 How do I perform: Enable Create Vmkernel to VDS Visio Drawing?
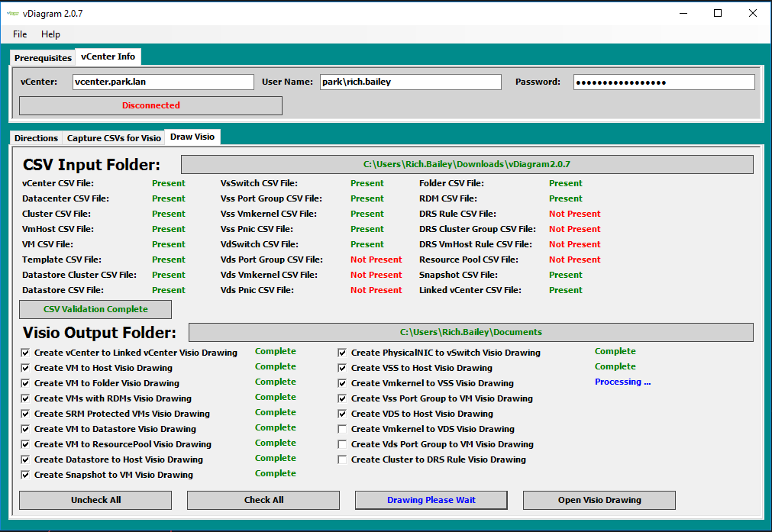[343, 429]
